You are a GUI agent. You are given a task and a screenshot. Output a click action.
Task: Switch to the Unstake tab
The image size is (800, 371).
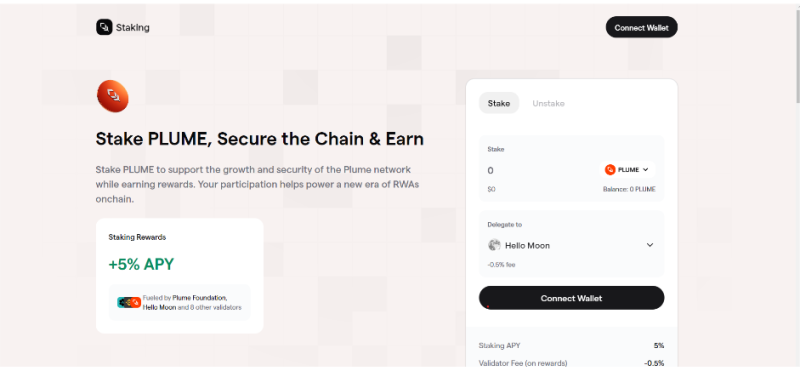548,103
